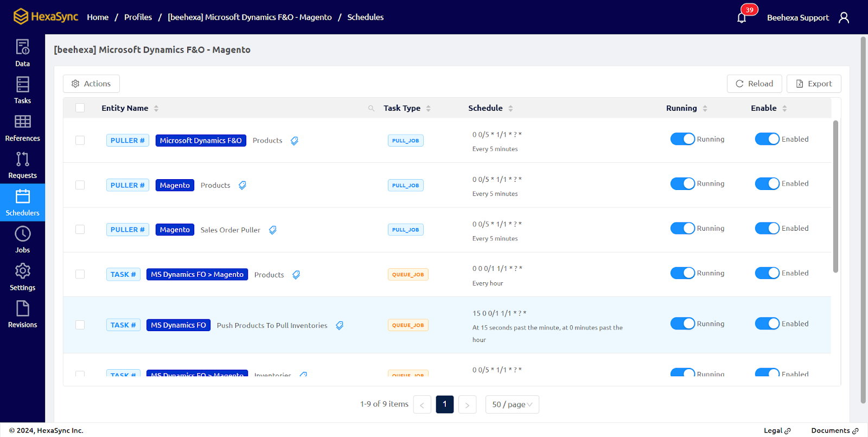The width and height of the screenshot is (868, 437).
Task: Click the HexaSync logo
Action: (x=46, y=17)
